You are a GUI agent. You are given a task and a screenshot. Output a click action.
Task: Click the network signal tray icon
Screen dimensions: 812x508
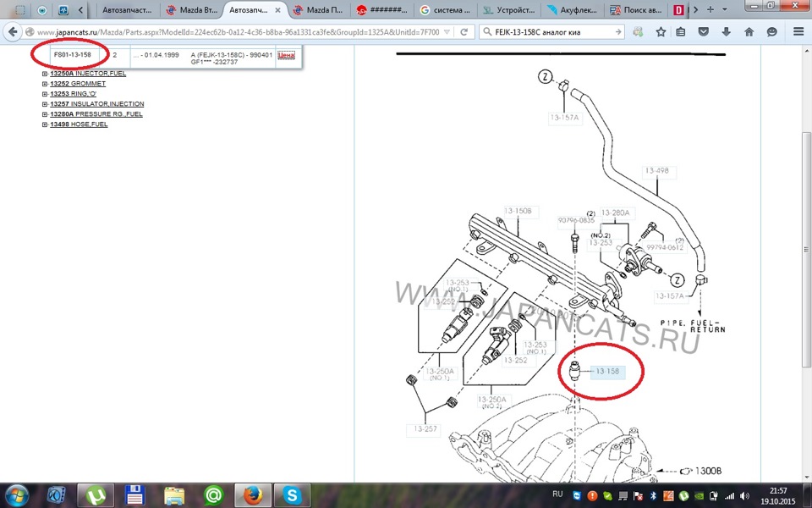pyautogui.click(x=729, y=495)
